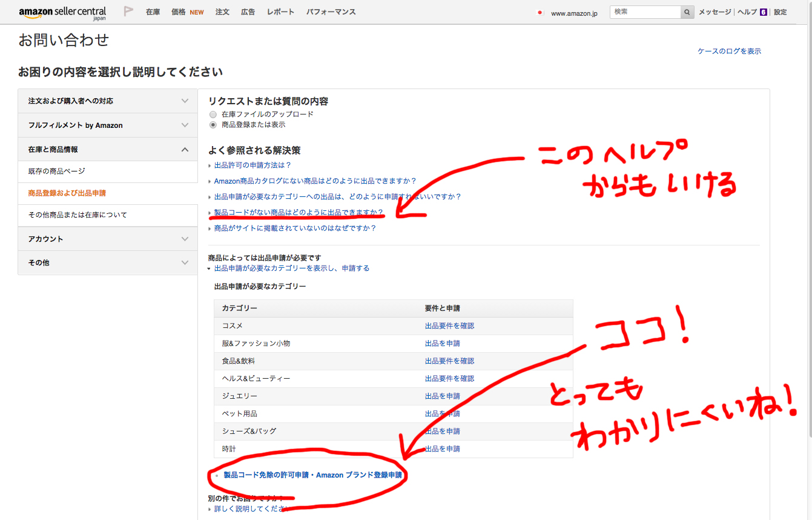Click the ヘルス&ビューティー category cell
This screenshot has height=520, width=812.
(x=256, y=378)
